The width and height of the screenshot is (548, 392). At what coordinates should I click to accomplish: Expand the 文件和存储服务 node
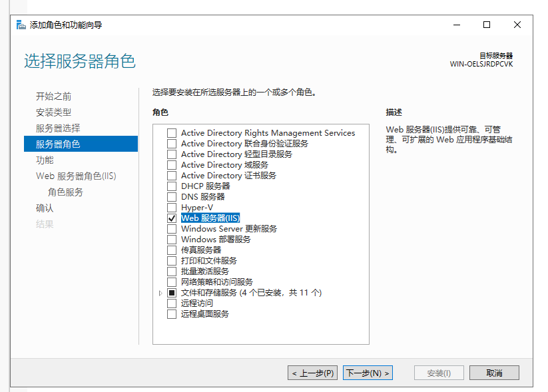161,292
